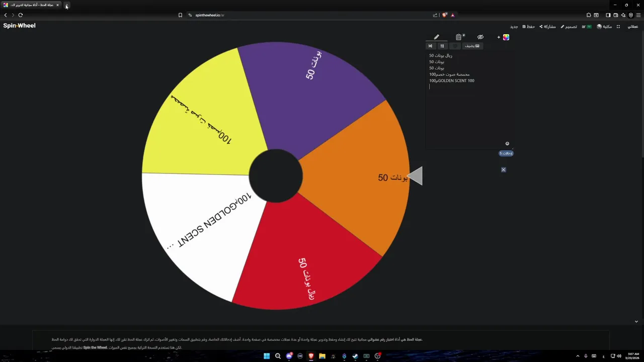Select the first entry 'ريال بونات 50'
Image resolution: width=644 pixels, height=362 pixels.
tap(441, 56)
